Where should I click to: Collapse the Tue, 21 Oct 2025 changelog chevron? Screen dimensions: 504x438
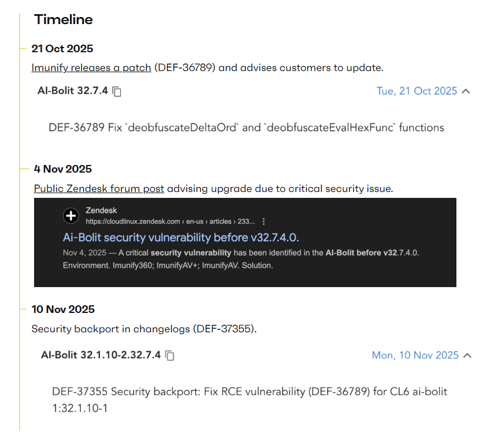(466, 91)
